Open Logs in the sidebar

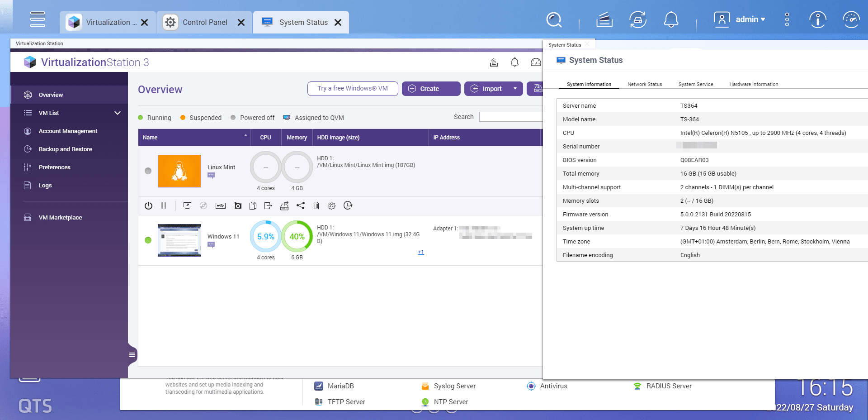pyautogui.click(x=69, y=185)
